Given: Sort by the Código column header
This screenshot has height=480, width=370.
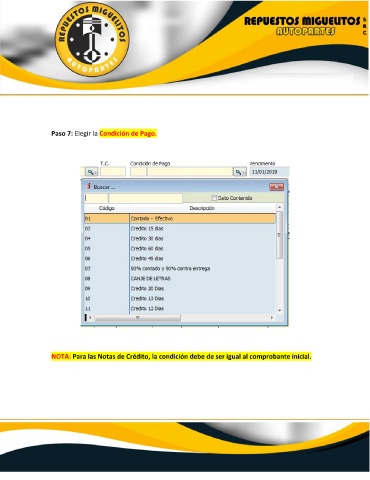Looking at the screenshot, I should (x=107, y=208).
